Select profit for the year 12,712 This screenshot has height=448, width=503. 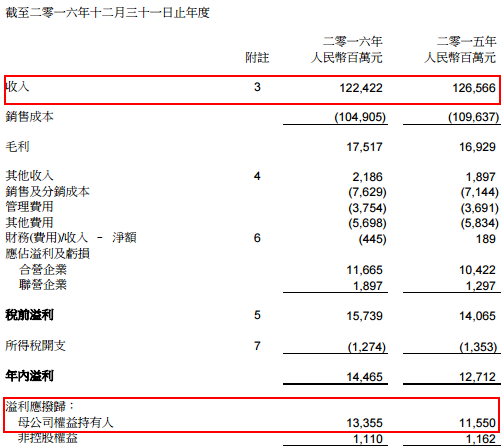point(477,377)
